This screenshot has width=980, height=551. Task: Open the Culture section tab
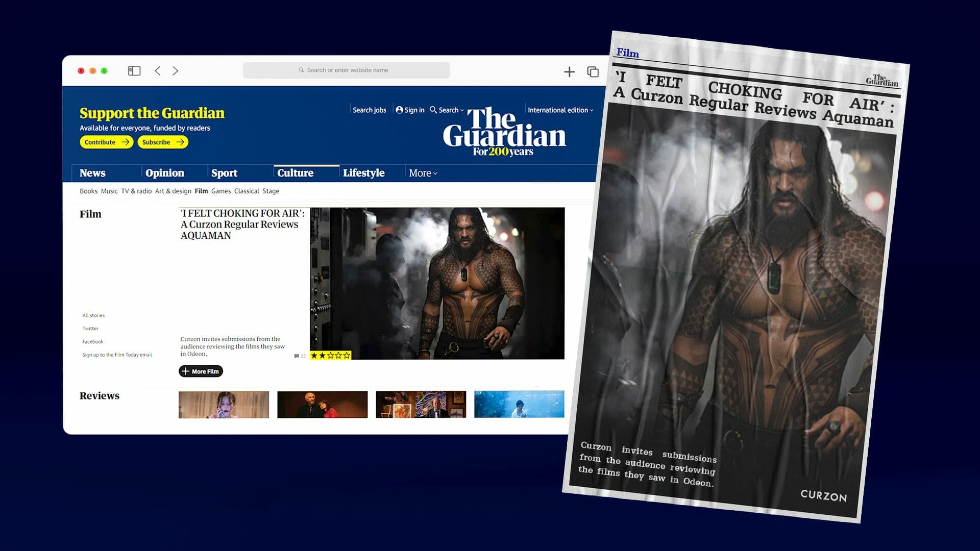(x=295, y=173)
